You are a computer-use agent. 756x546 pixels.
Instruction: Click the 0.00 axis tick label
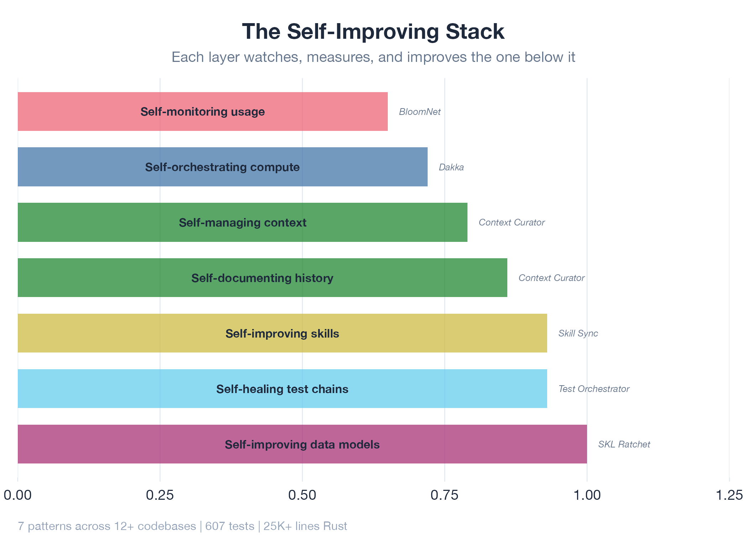click(18, 495)
